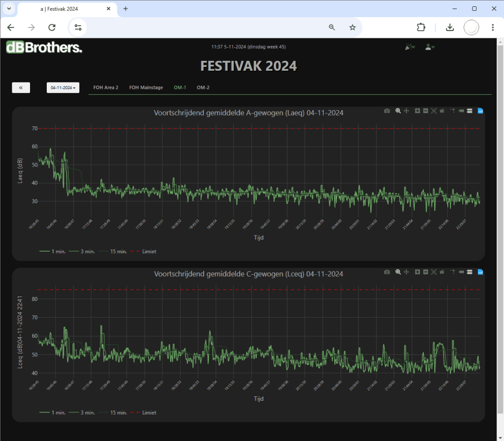Click zoom in plus icon on Laeq chart
Screen dimensions: 504x441
(x=417, y=111)
